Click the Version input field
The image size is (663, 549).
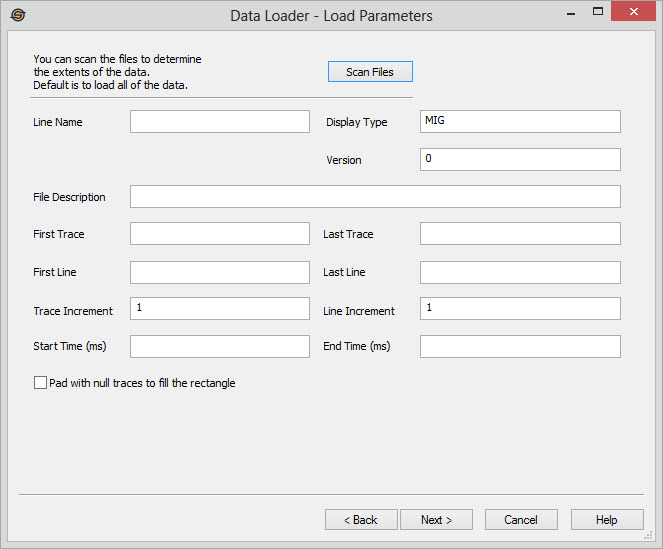tap(520, 160)
